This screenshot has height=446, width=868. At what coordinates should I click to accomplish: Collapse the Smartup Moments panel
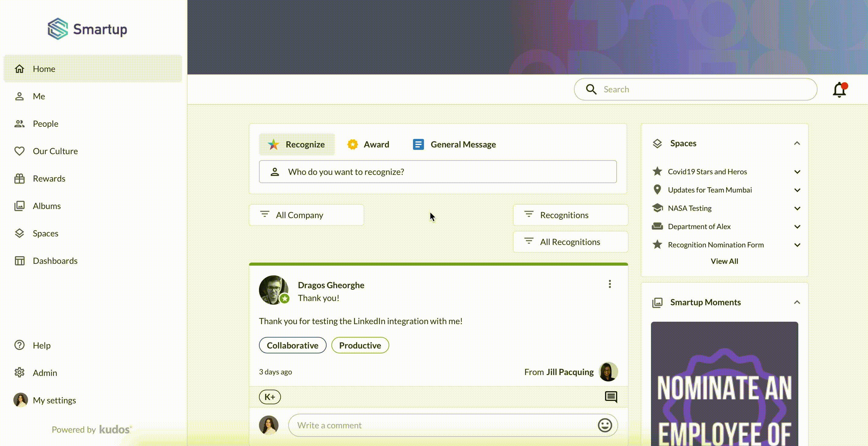pyautogui.click(x=796, y=302)
